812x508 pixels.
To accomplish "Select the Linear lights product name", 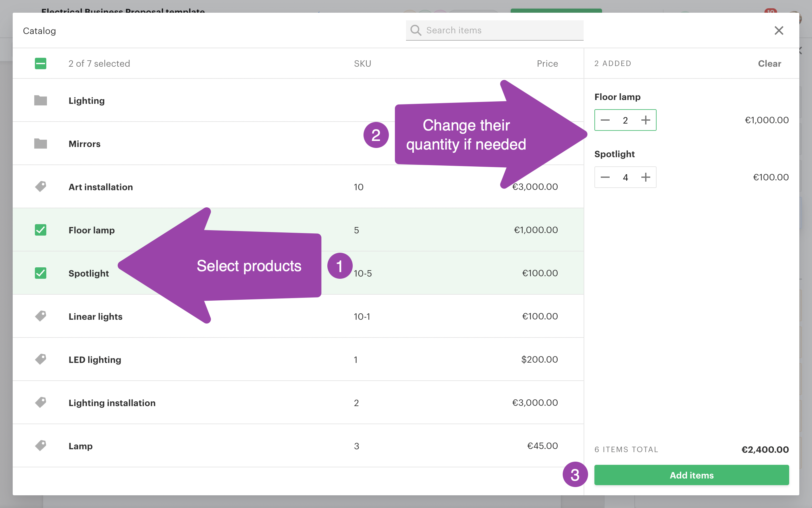I will click(x=95, y=317).
